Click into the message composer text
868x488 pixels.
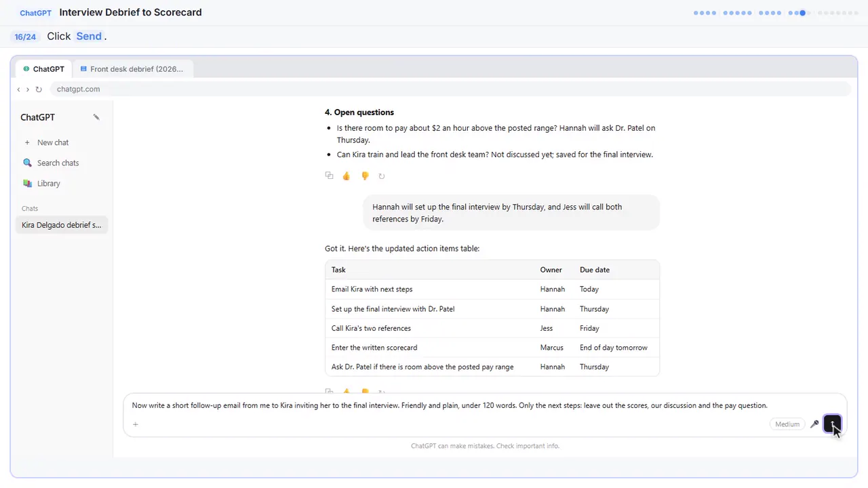click(x=450, y=405)
